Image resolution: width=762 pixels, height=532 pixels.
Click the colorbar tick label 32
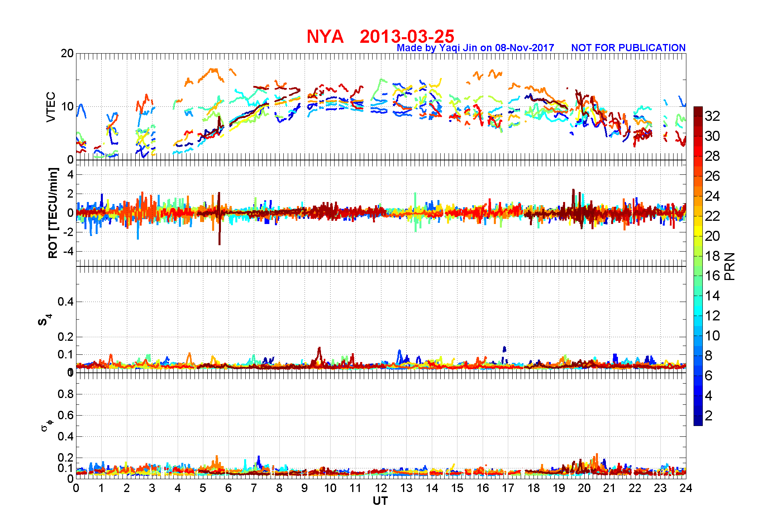click(x=712, y=116)
